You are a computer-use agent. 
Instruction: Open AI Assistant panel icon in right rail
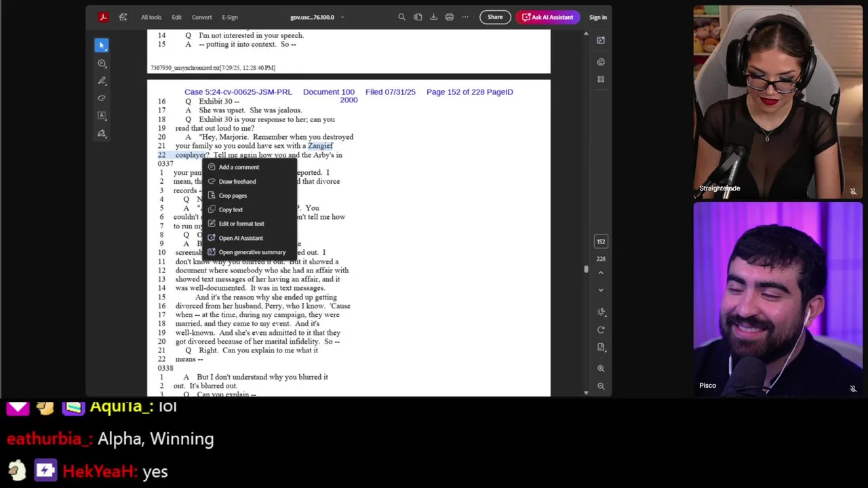click(601, 41)
